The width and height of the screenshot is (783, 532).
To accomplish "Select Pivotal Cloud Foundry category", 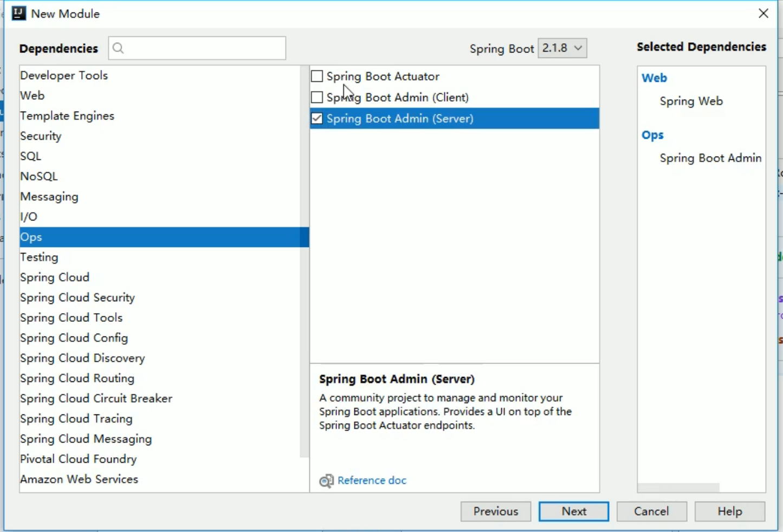I will (160, 459).
